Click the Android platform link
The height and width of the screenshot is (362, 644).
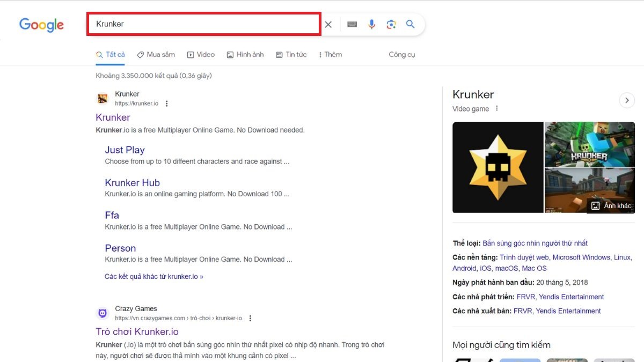click(464, 269)
